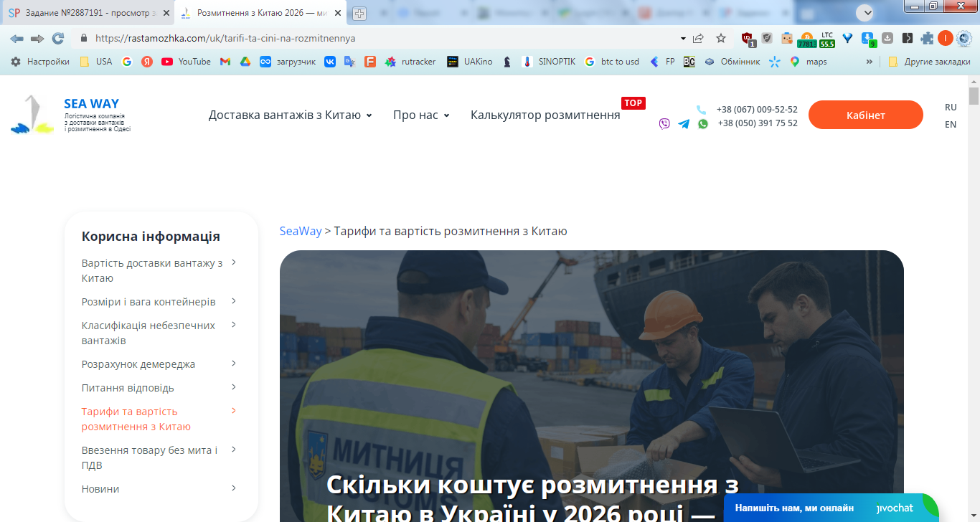This screenshot has width=980, height=522.
Task: Open the Кабінет button
Action: tap(866, 115)
